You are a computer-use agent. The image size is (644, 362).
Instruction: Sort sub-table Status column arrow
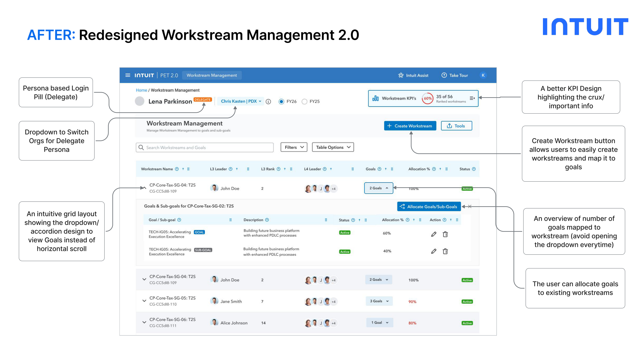tap(359, 220)
